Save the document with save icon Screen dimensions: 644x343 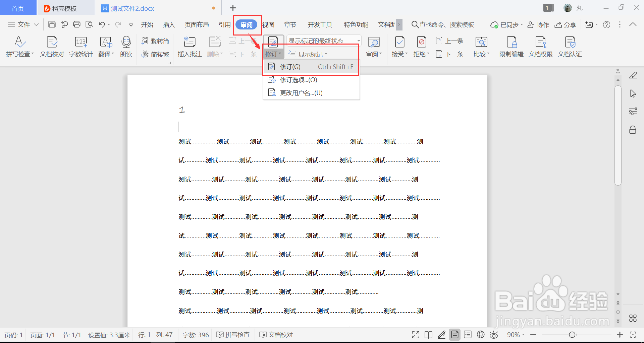(52, 24)
